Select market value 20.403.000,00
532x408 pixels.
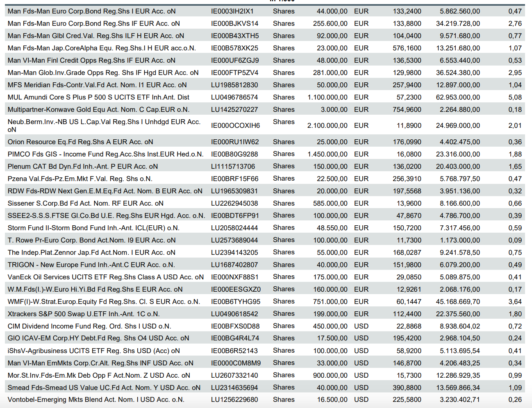point(458,167)
